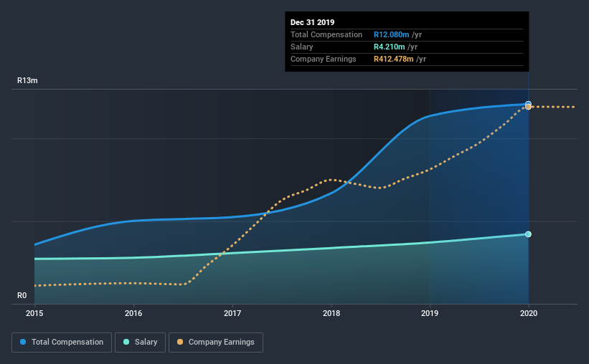Select the blue Total Compensation data point at 2020
The image size is (589, 364).
(528, 104)
